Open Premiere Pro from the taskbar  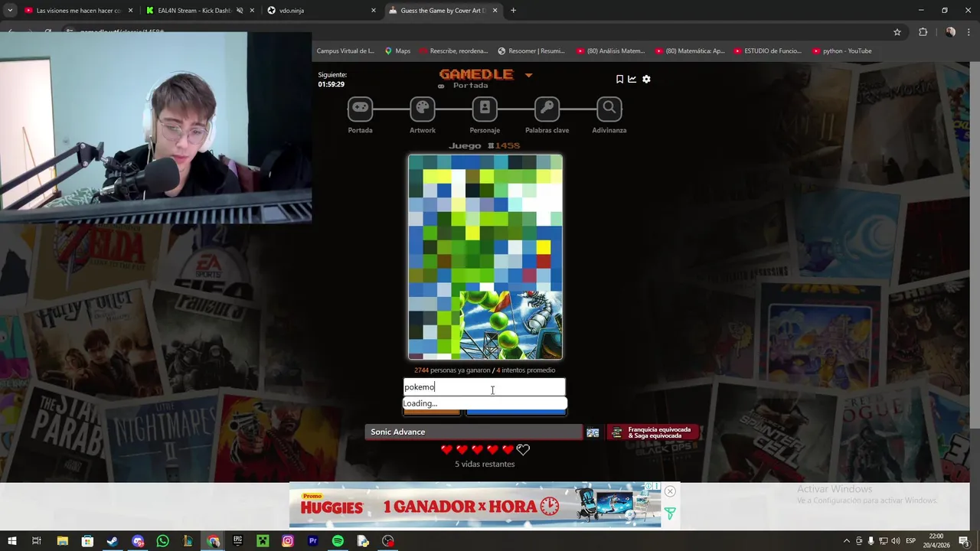click(x=312, y=541)
